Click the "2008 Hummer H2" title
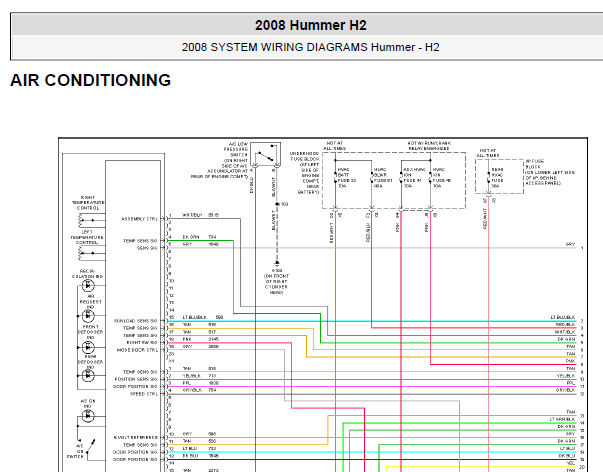 point(310,25)
